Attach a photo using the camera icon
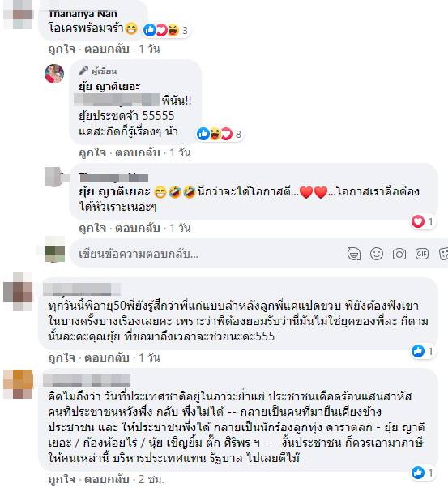This screenshot has height=488, width=448. pos(399,254)
